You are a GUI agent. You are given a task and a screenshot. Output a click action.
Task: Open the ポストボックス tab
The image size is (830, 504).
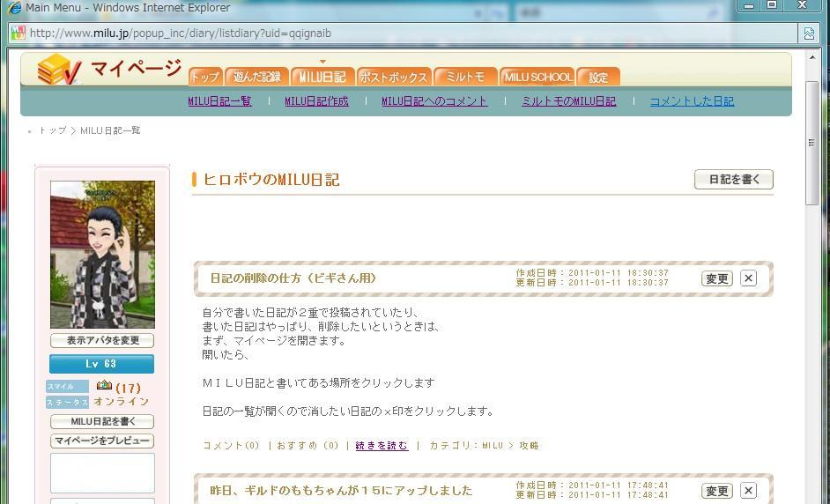(x=394, y=78)
